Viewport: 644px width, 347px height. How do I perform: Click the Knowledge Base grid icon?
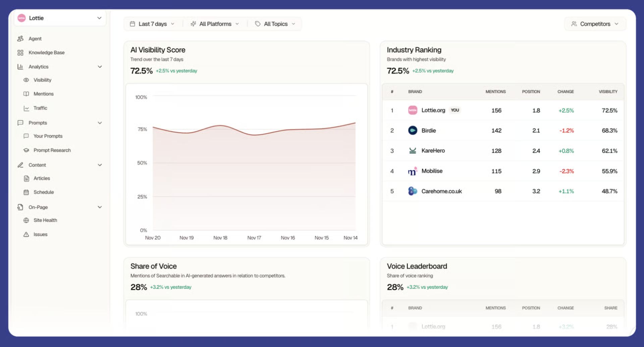tap(20, 53)
